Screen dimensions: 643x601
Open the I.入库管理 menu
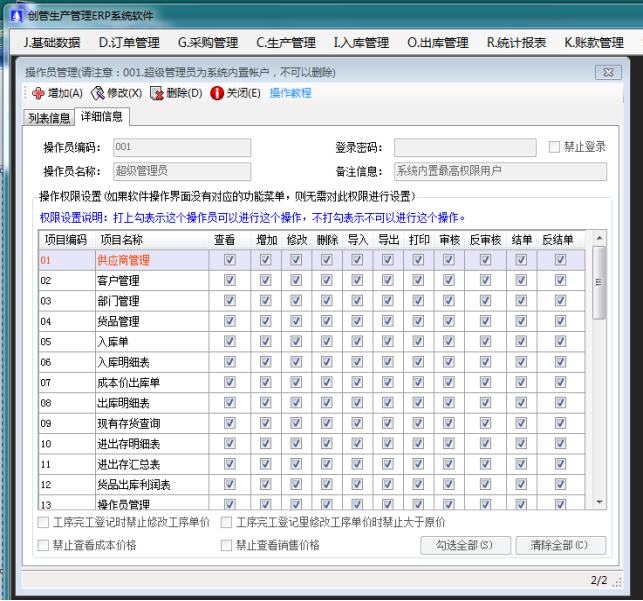click(361, 42)
